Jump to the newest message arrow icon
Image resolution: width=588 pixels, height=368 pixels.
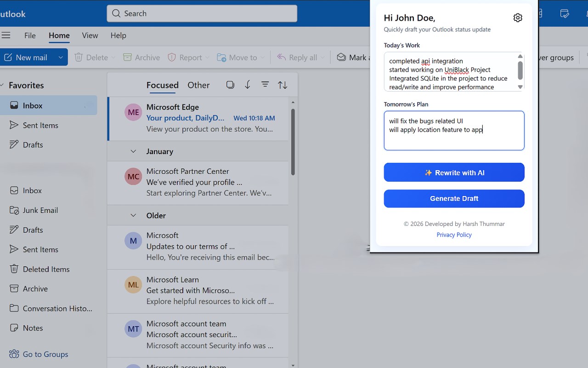(248, 85)
